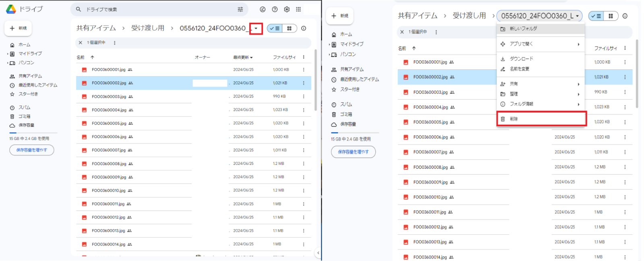Click the Google Drive logo in left screenshot
This screenshot has height=261, width=644.
pos(11,9)
